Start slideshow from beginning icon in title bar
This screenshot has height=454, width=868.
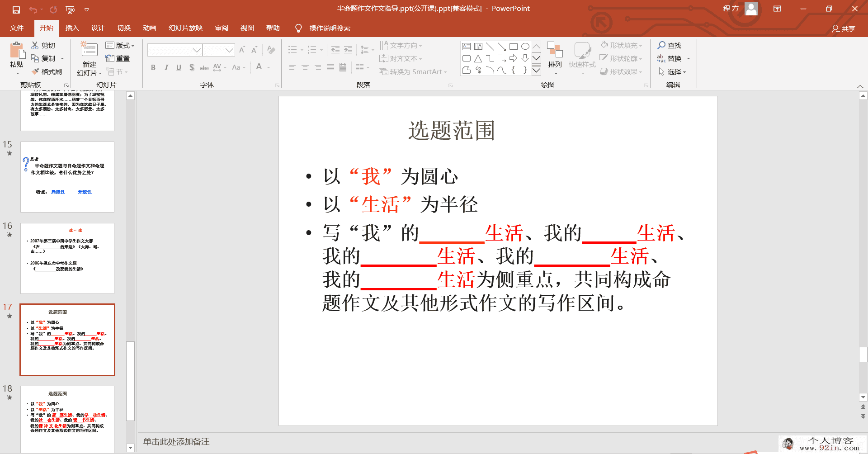(70, 9)
